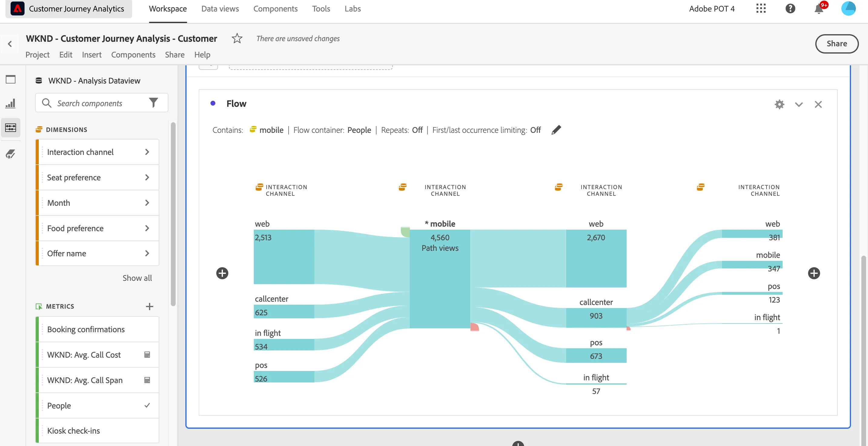The image size is (868, 446).
Task: Open the Panels rail icon
Action: click(11, 80)
